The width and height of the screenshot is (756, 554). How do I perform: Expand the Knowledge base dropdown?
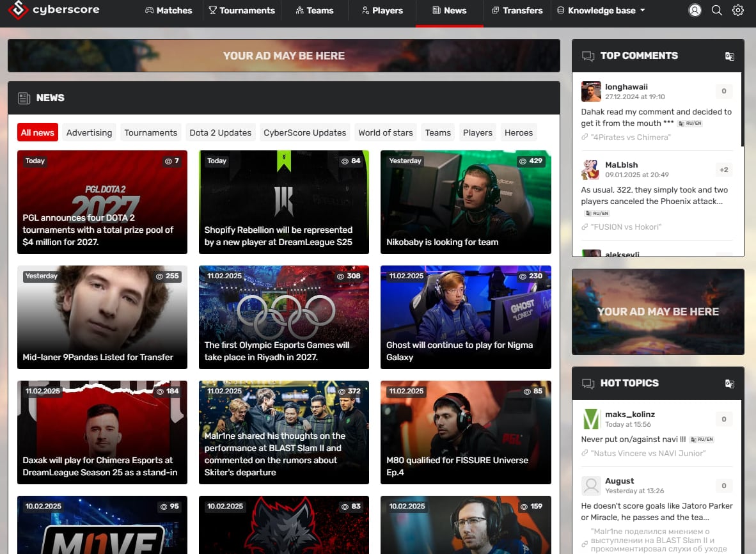pos(601,10)
